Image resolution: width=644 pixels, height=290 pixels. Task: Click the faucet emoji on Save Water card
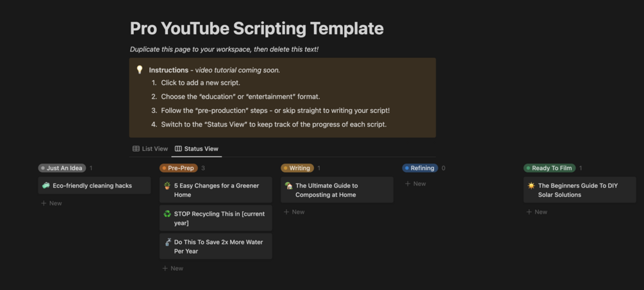[168, 242]
